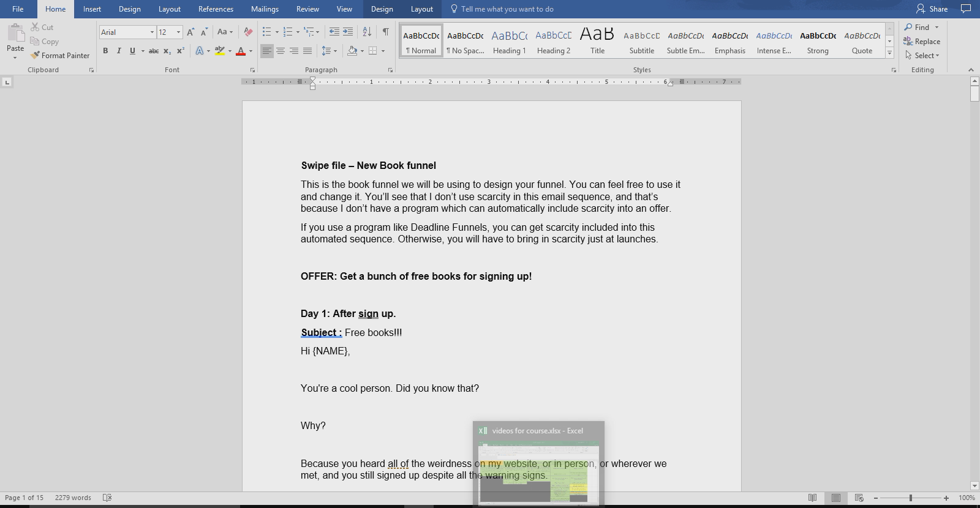The height and width of the screenshot is (508, 980).
Task: Apply the Heading 1 style
Action: tap(509, 42)
